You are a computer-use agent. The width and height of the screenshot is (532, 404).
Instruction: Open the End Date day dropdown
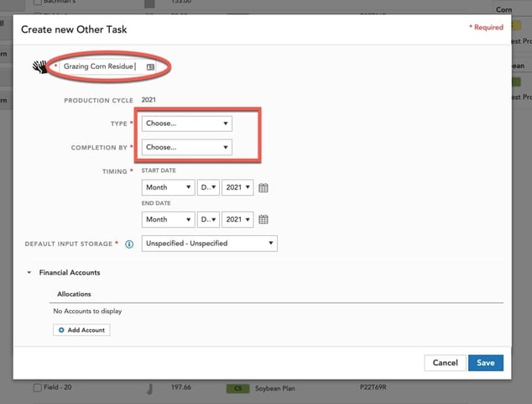208,220
